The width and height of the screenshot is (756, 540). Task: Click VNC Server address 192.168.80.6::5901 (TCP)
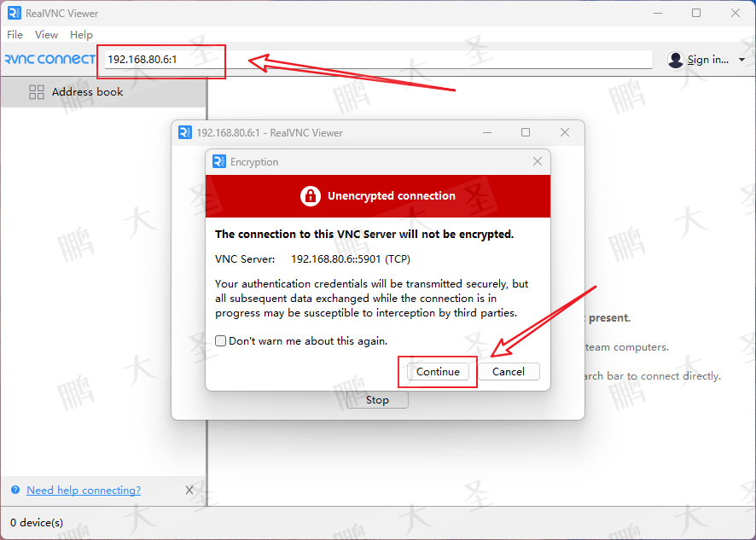351,259
